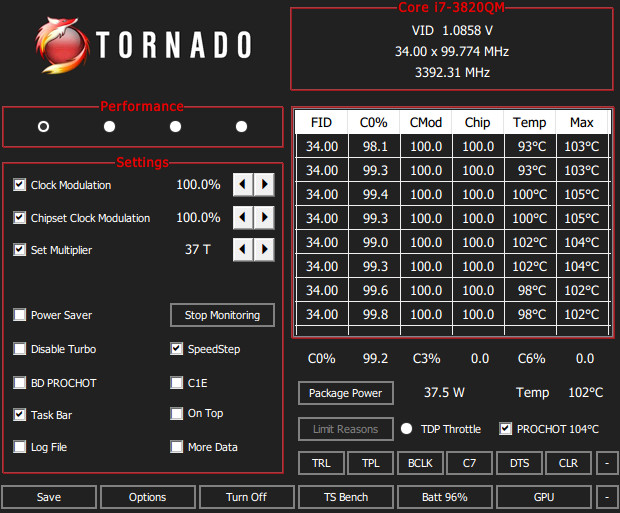Uncheck the SpeedStep checkbox

pos(176,349)
